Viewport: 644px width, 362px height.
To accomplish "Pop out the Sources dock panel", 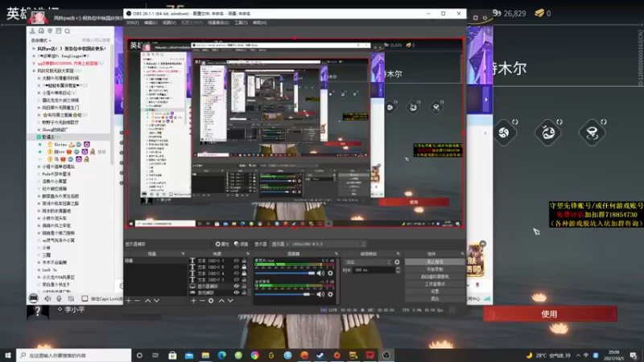I will tap(248, 253).
